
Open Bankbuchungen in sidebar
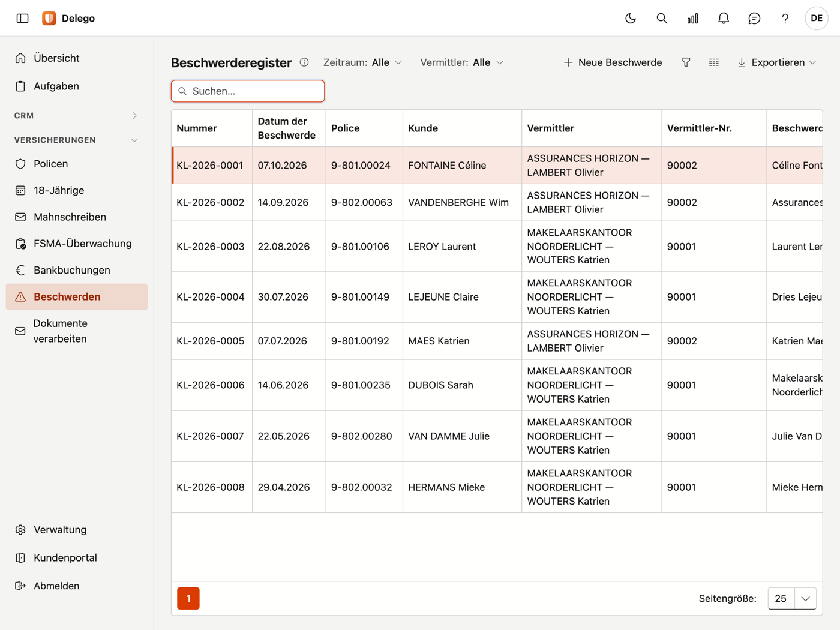tap(76, 270)
